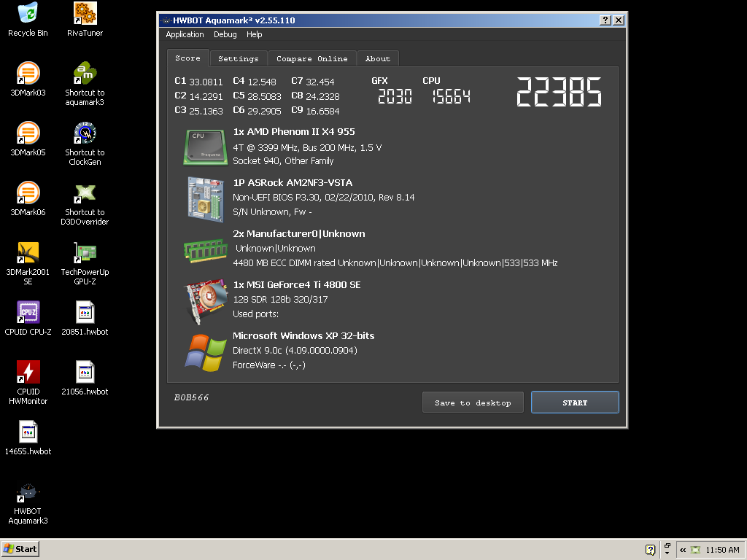Screen dimensions: 747x560
Task: Click the CPU score 15664
Action: pos(451,97)
